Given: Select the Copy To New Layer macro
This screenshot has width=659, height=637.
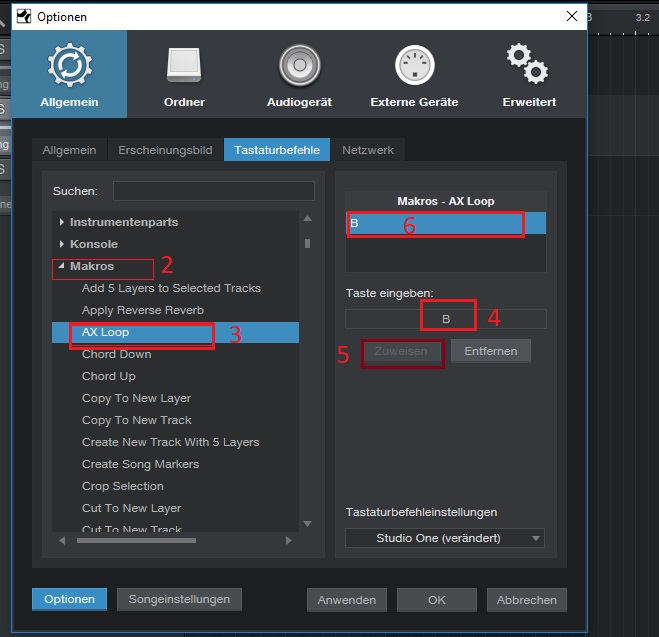Looking at the screenshot, I should click(x=136, y=398).
